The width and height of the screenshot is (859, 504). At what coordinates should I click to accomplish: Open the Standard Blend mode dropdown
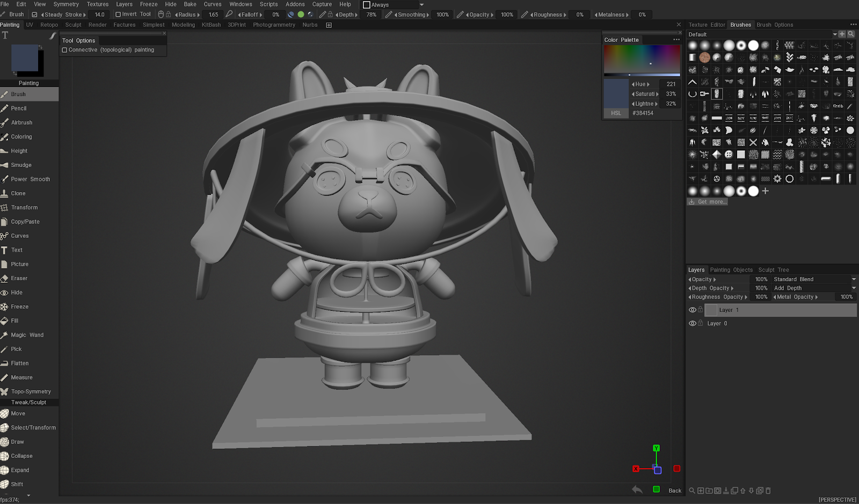[854, 279]
